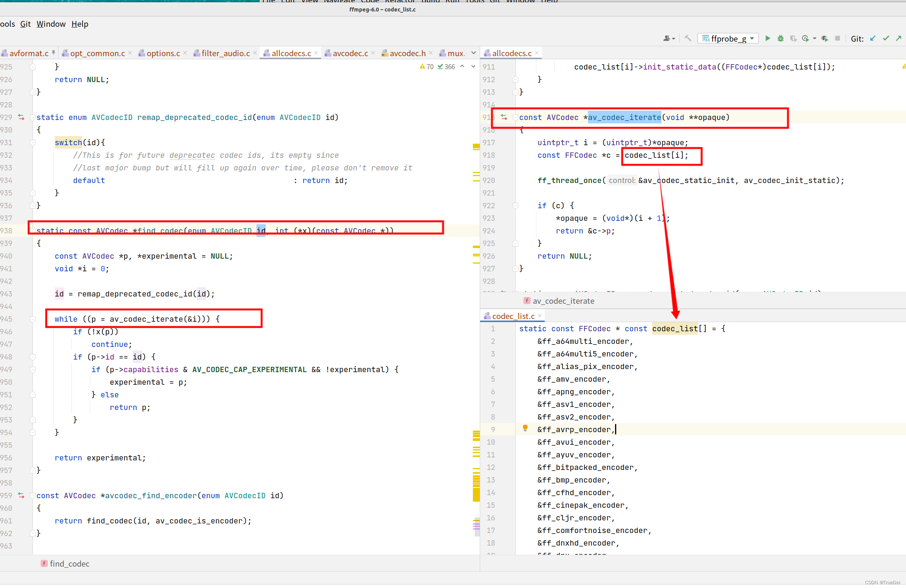This screenshot has width=906, height=588.
Task: Click the 'control:' parameter hint on line 920
Action: [x=622, y=180]
